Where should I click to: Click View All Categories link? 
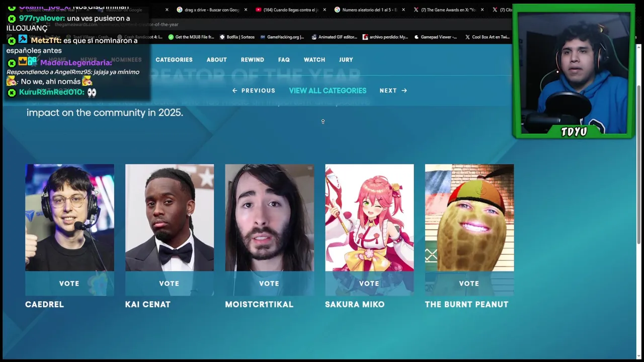coord(328,90)
